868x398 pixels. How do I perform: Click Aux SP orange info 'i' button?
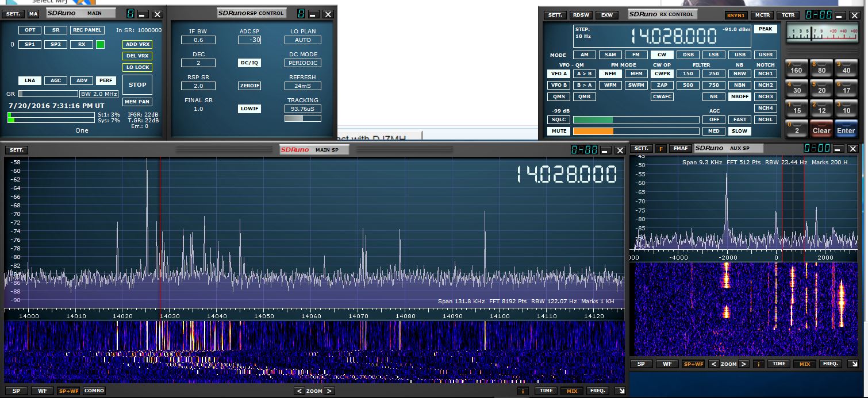[759, 364]
